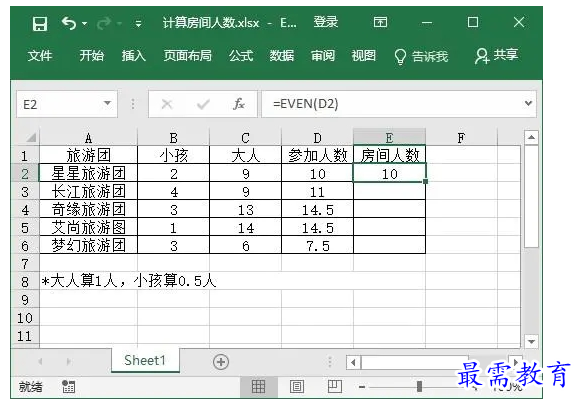Open the undo history dropdown arrow

point(85,24)
